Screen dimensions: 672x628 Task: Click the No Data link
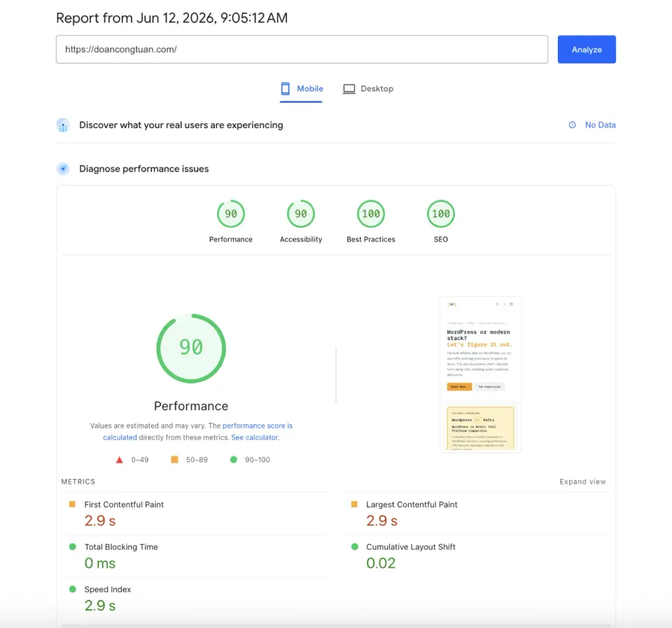point(600,125)
